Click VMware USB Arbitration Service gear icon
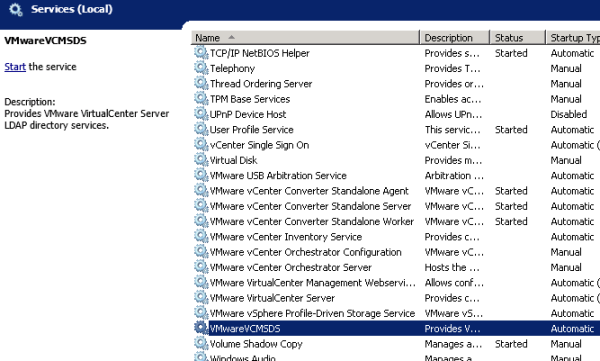 [x=201, y=175]
